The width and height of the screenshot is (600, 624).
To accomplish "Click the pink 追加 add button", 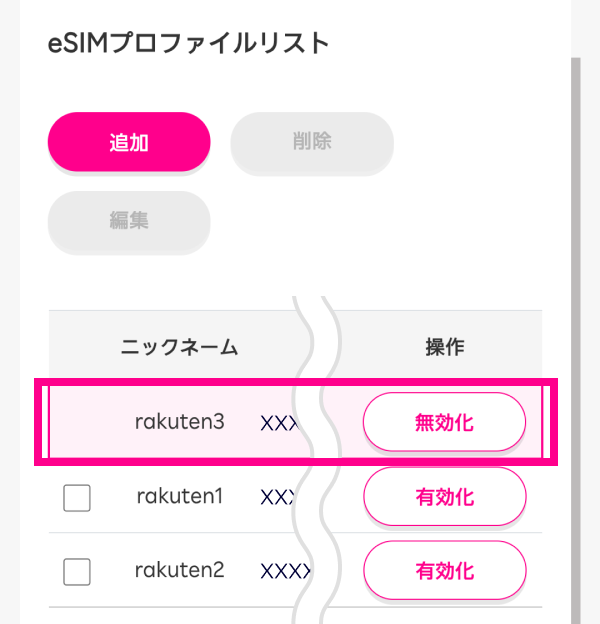I will pos(129,142).
